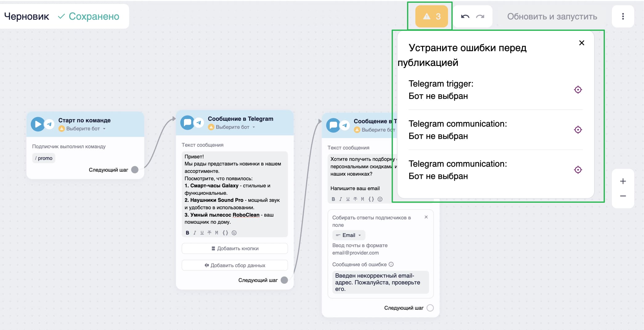The image size is (644, 330).
Task: Click second message text 'Напишите ваш email'
Action: point(355,188)
